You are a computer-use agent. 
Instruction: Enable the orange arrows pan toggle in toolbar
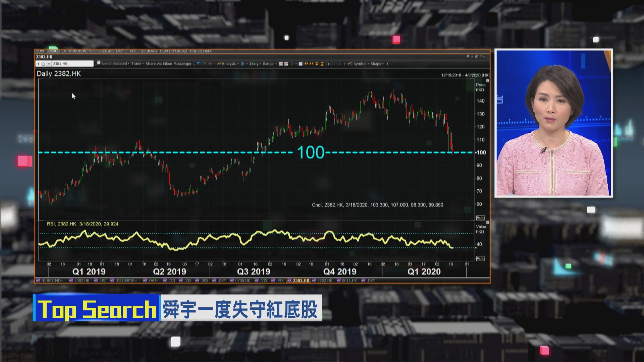(x=306, y=63)
